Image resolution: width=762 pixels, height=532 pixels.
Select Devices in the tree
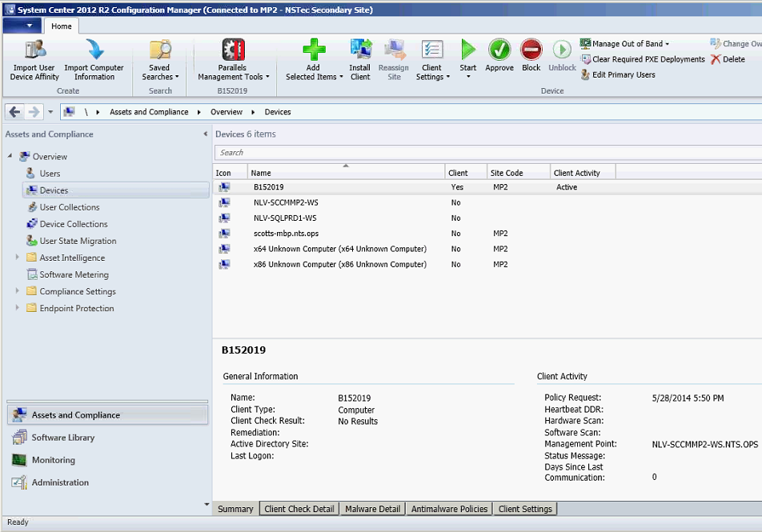coord(115,190)
